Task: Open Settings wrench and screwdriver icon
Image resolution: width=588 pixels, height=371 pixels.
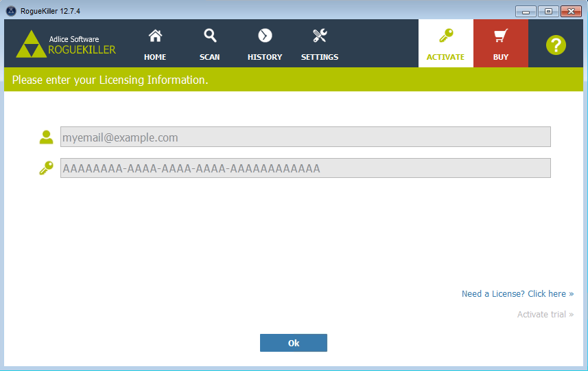Action: pyautogui.click(x=320, y=36)
